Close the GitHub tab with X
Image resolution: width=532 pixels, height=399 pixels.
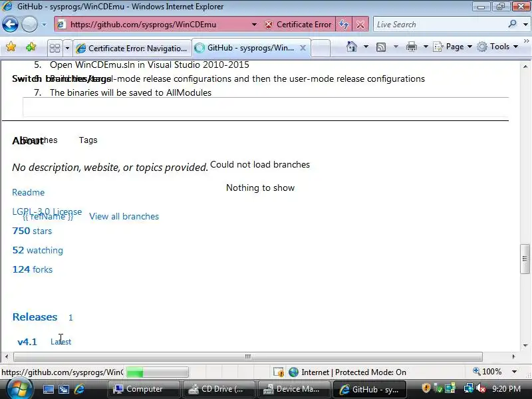303,48
